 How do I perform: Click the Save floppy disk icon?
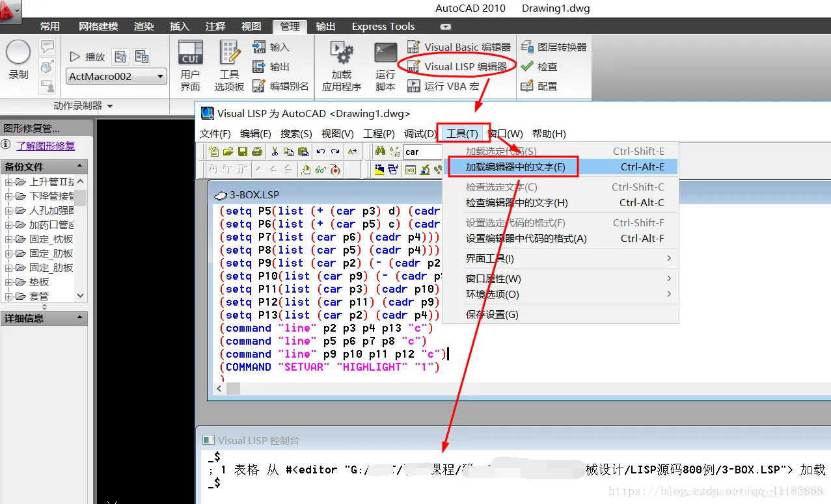point(242,152)
